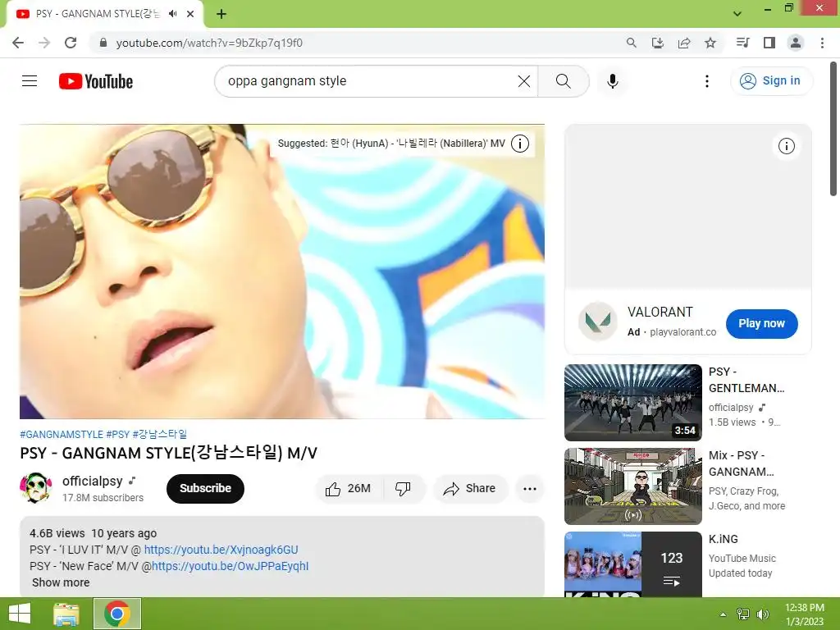Viewport: 840px width, 630px height.
Task: Close the PSY - GANGNAM STYLE tab
Action: pyautogui.click(x=190, y=14)
